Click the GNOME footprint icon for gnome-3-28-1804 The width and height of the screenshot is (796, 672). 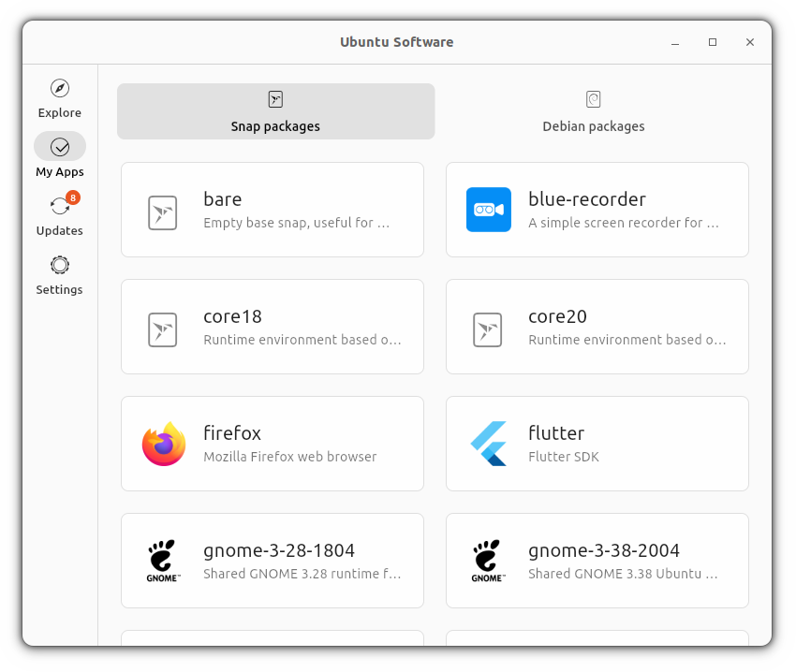(x=163, y=560)
